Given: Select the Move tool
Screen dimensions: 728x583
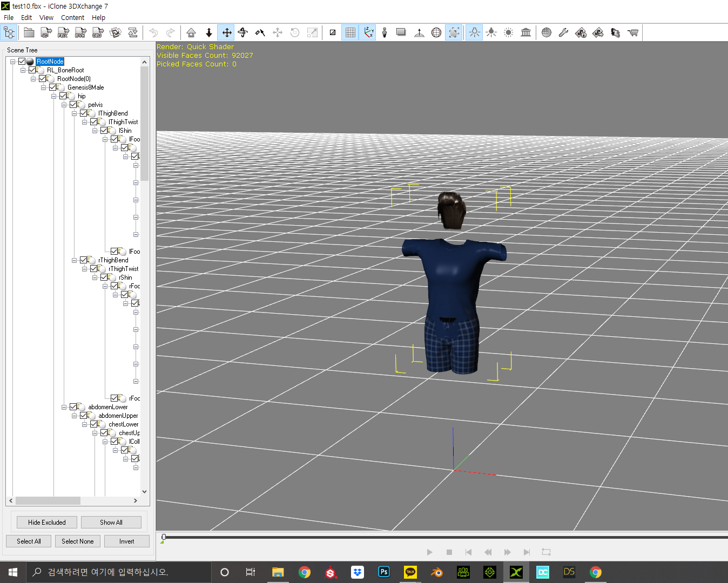Looking at the screenshot, I should (227, 33).
